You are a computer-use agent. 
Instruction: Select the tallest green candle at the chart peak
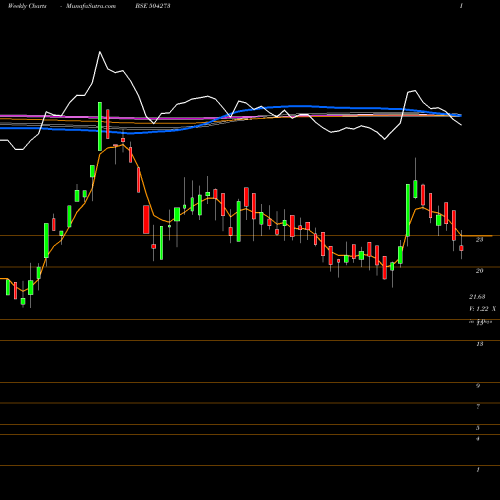point(100,126)
